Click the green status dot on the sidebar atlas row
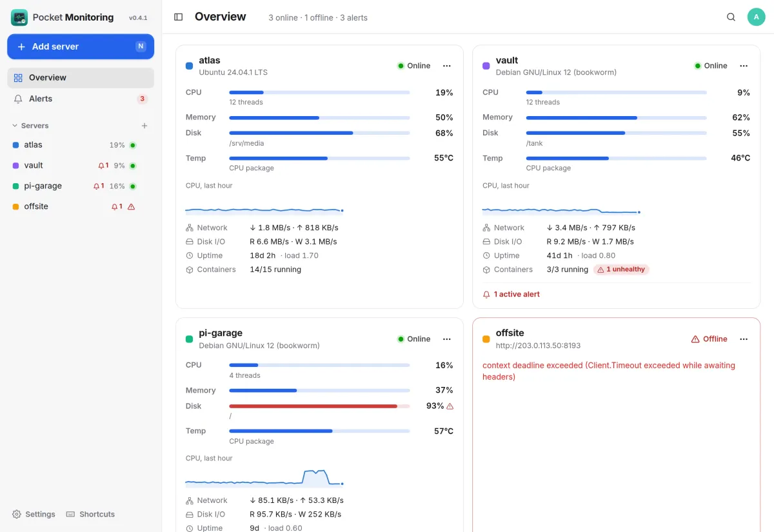This screenshot has height=532, width=774. (133, 145)
